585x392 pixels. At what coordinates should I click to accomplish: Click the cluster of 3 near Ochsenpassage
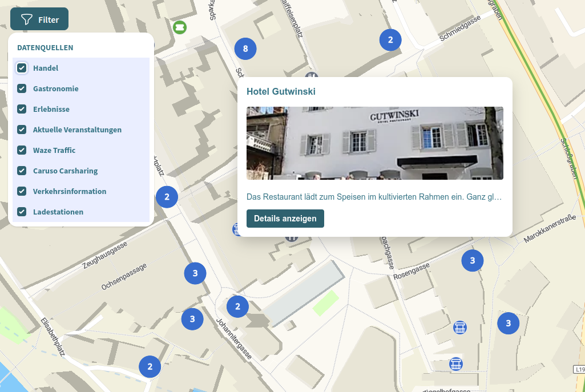pos(195,273)
